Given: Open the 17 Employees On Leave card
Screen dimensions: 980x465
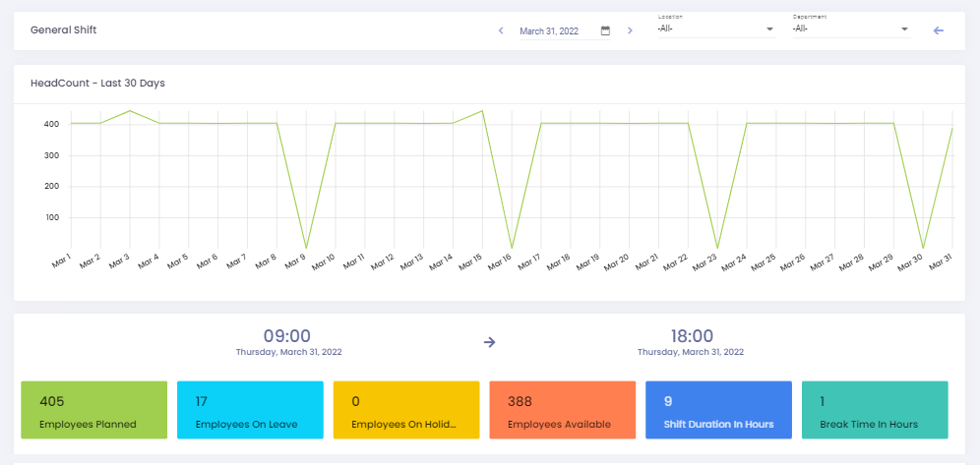Looking at the screenshot, I should point(250,410).
